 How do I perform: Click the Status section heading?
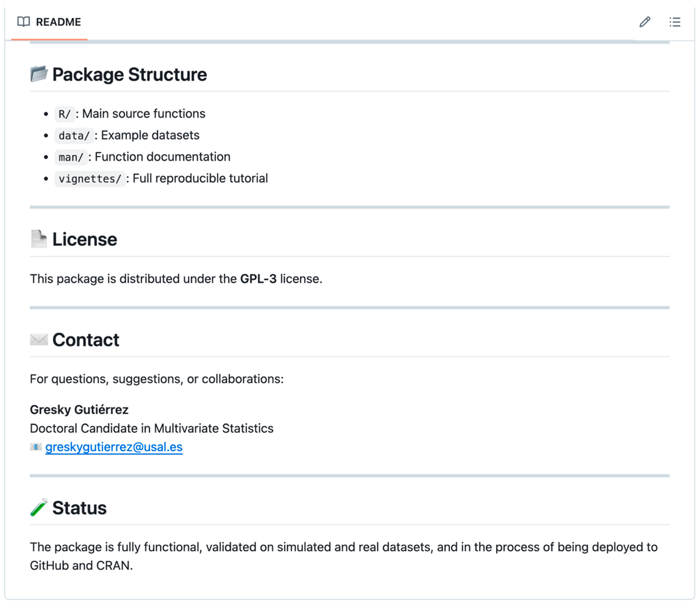[x=79, y=508]
